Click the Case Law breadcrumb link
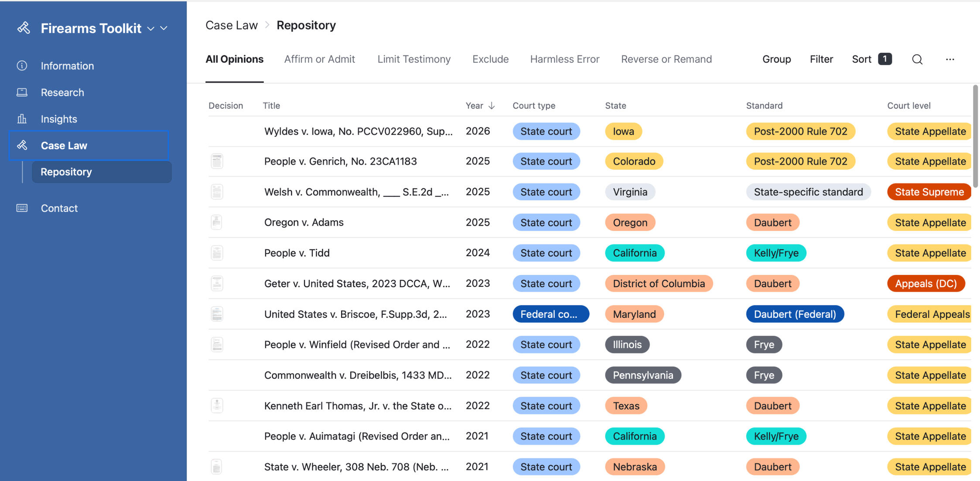This screenshot has width=980, height=481. 232,25
